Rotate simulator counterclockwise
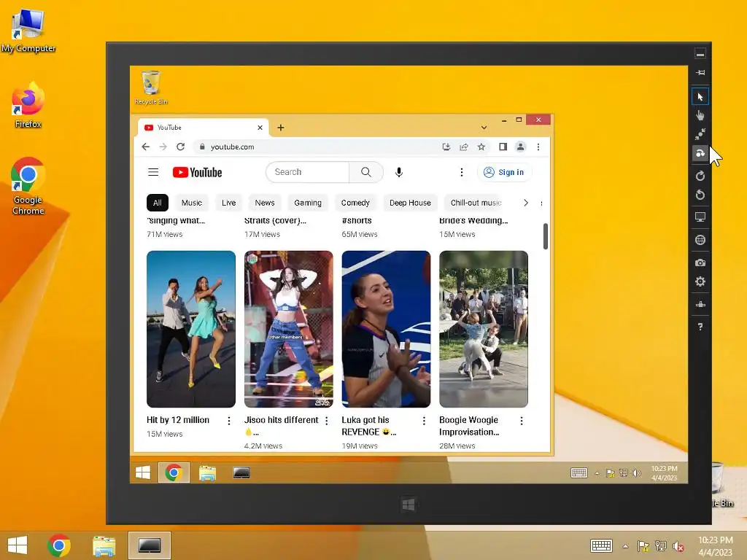 pos(700,195)
